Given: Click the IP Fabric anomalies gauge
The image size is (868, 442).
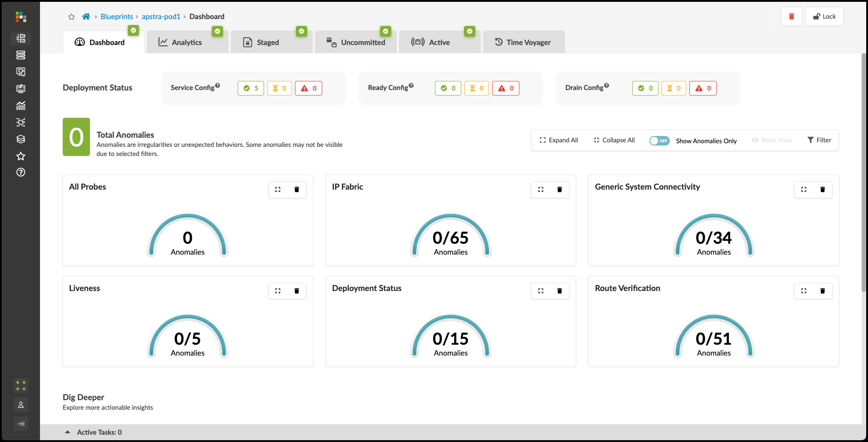Looking at the screenshot, I should point(450,236).
